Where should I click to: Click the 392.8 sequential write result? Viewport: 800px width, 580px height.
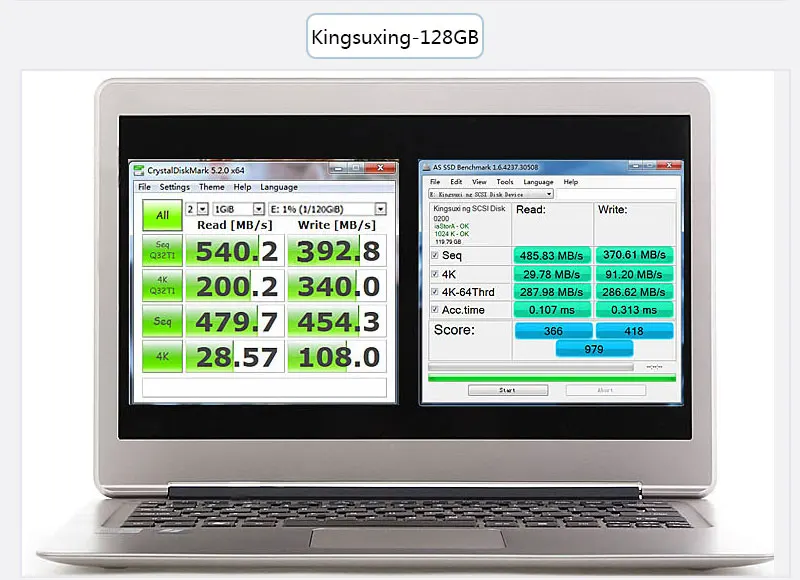337,250
